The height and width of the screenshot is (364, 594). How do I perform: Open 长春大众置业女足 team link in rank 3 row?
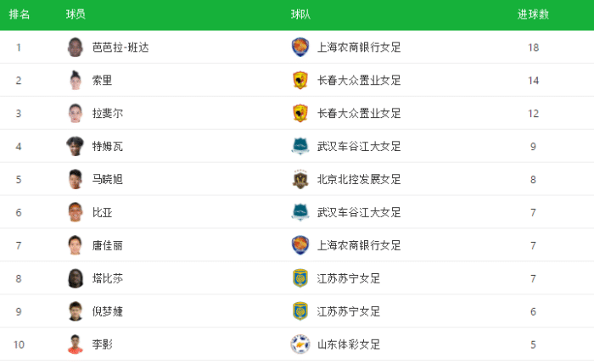point(359,113)
